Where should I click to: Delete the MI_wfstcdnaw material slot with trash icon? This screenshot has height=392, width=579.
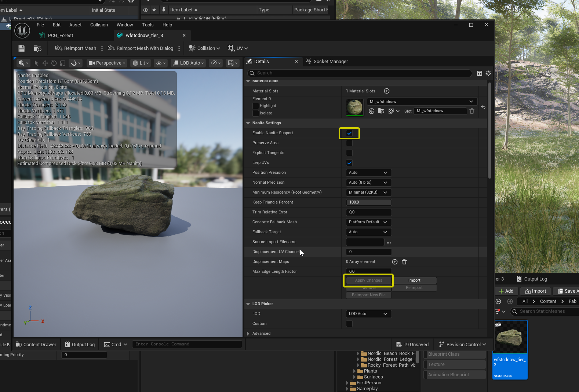(x=472, y=111)
